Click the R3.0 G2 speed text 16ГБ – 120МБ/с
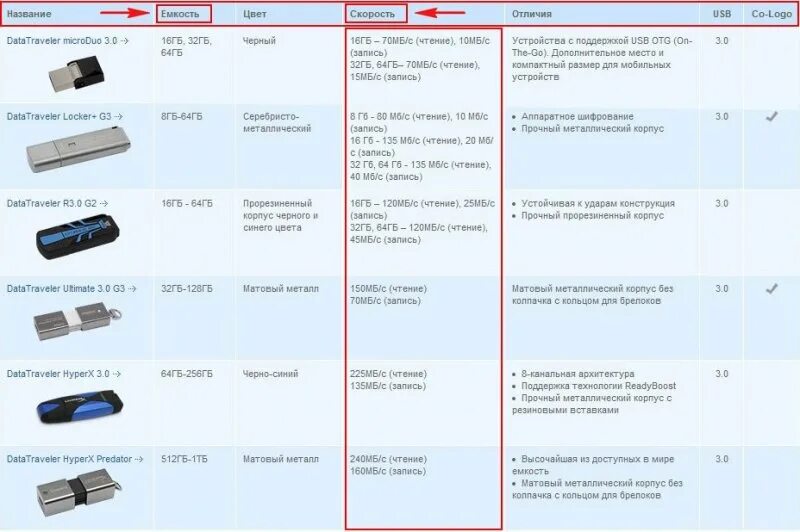This screenshot has height=532, width=800. coord(422,209)
